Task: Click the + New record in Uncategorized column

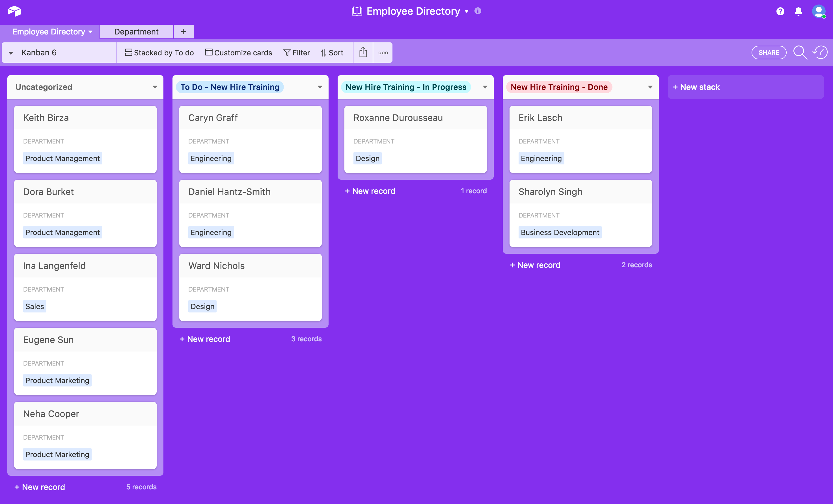Action: pyautogui.click(x=40, y=487)
